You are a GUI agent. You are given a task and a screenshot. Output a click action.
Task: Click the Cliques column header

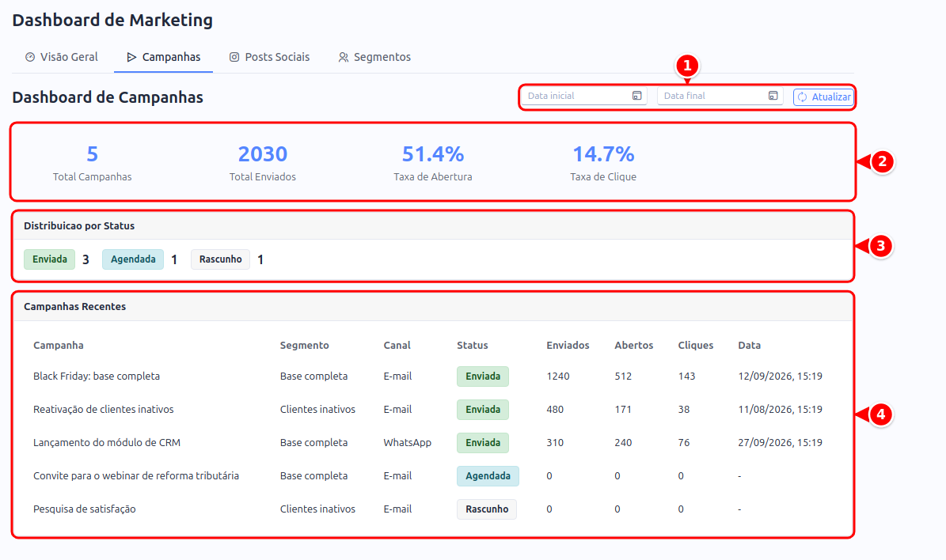click(x=696, y=346)
